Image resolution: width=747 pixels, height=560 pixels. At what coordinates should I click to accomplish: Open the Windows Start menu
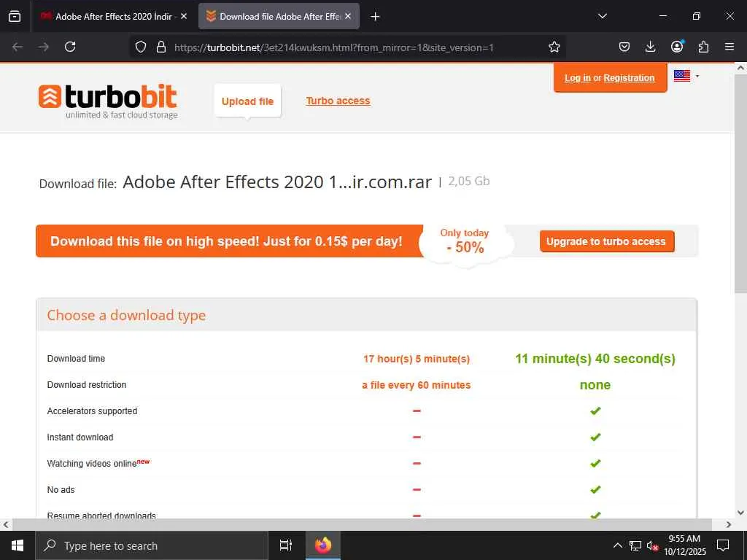[x=18, y=545]
